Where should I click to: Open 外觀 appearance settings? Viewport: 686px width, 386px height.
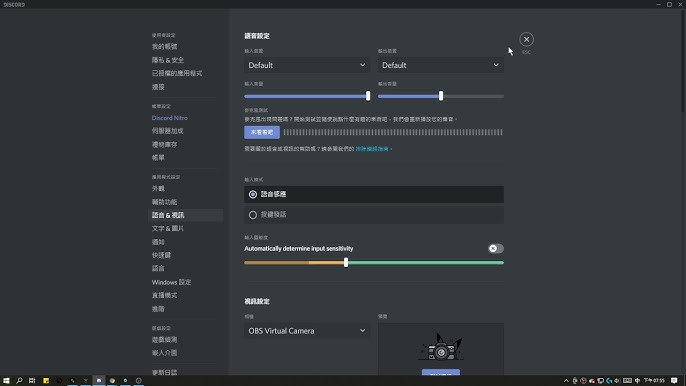[158, 189]
